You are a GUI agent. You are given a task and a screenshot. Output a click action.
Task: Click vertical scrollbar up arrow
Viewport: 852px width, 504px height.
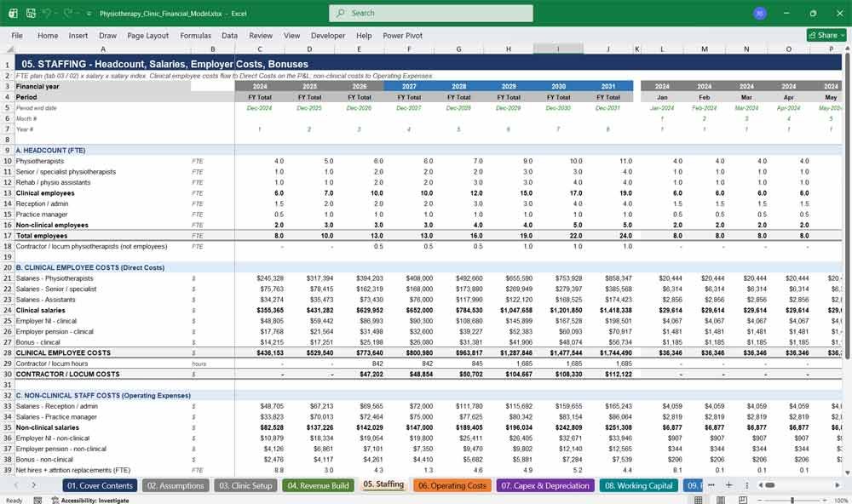point(847,49)
